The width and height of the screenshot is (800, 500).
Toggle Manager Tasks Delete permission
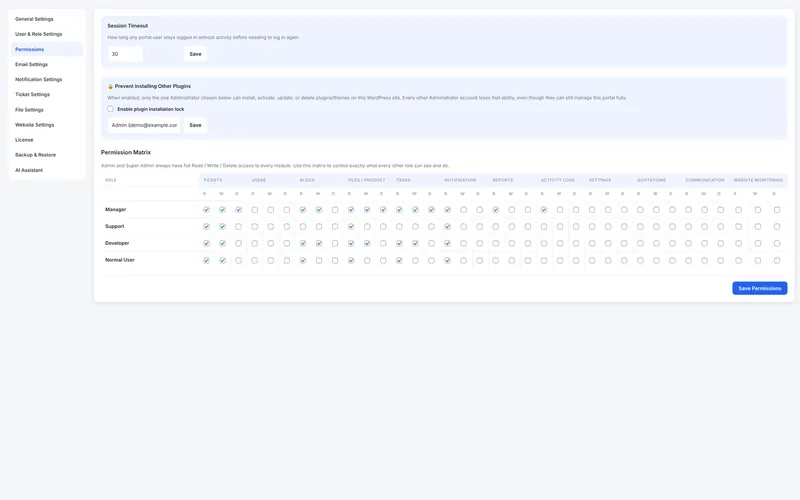431,210
